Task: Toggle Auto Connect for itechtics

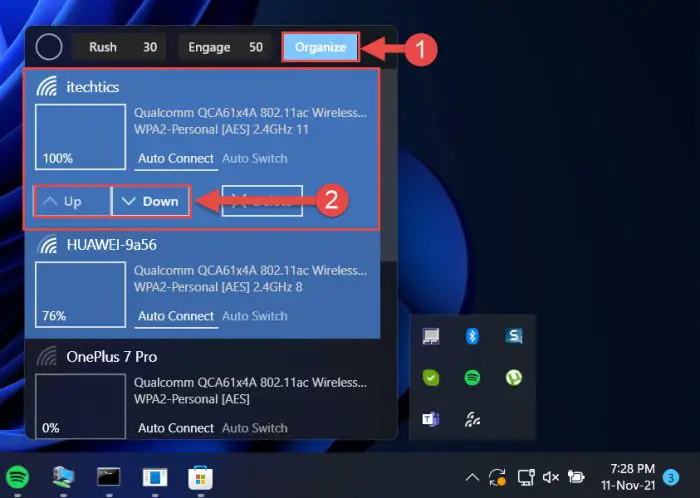Action: (x=176, y=159)
